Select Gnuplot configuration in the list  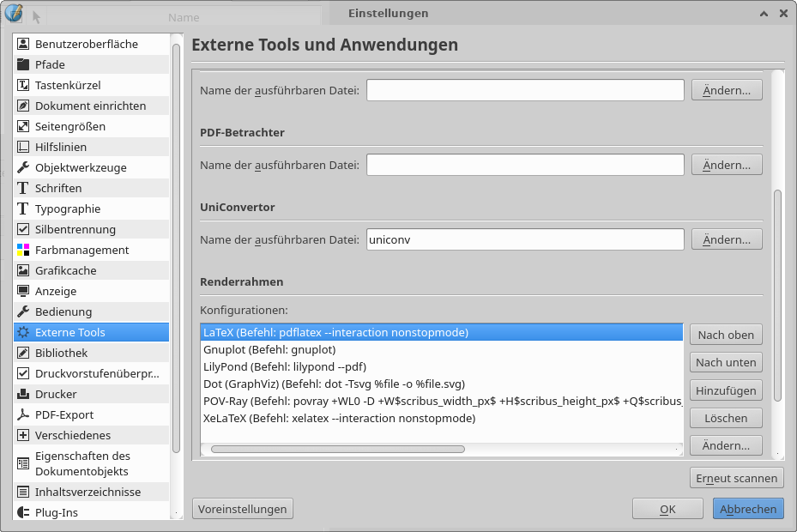point(269,349)
